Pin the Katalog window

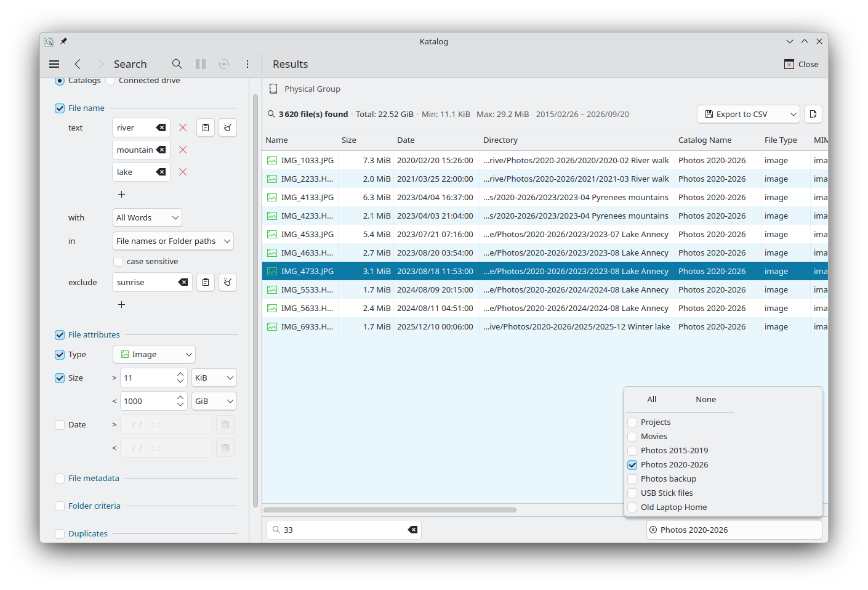coord(63,41)
